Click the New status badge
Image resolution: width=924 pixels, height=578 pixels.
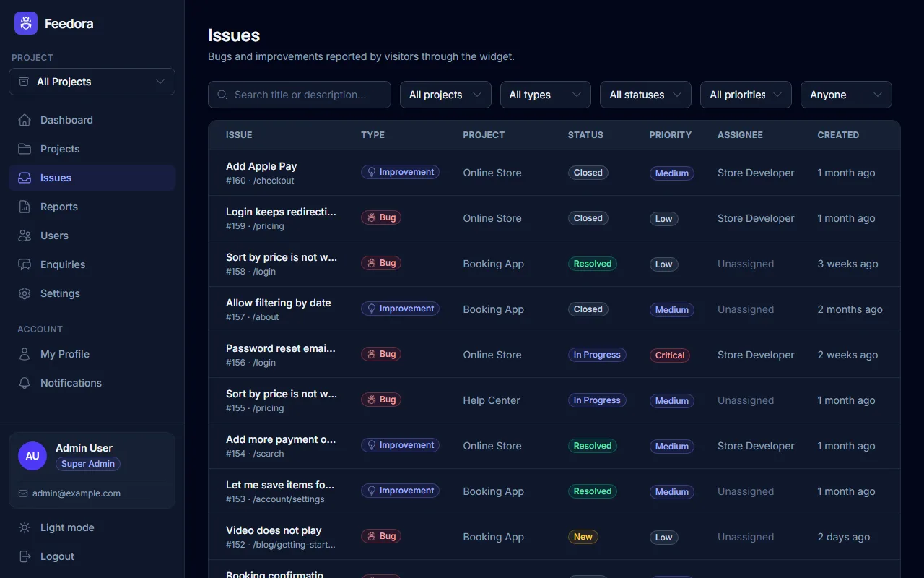tap(583, 536)
